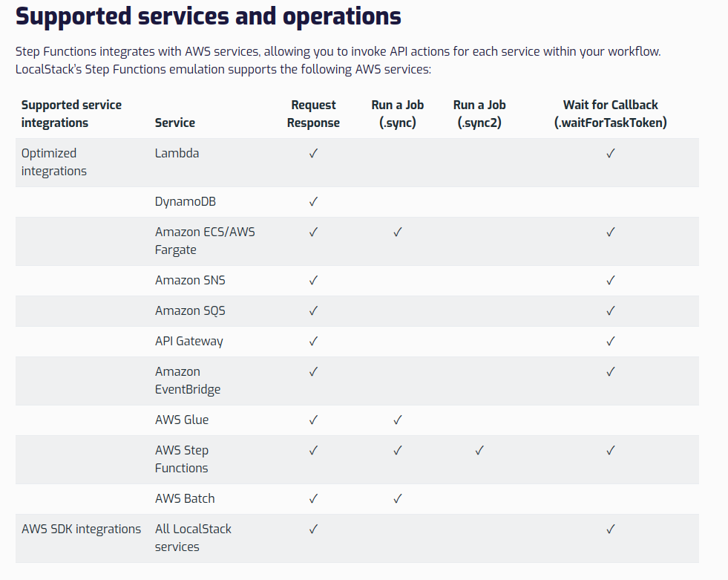Screen dimensions: 728x580
Task: Click the Lambda Wait for Callback checkmark
Action: click(x=611, y=154)
